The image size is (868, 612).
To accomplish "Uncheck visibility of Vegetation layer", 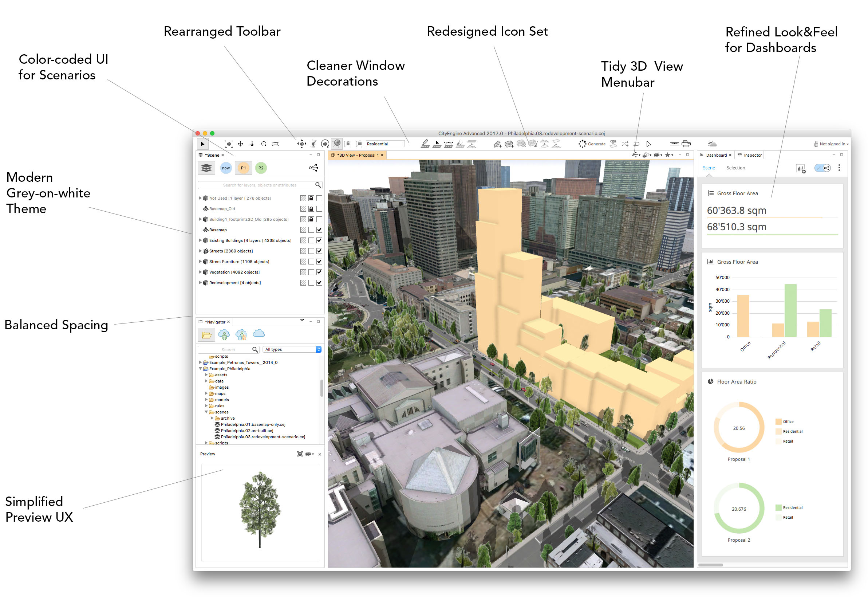I will point(319,272).
